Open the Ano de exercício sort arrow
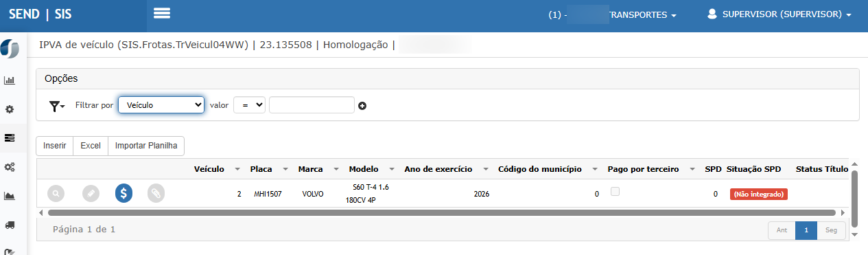868x255 pixels. [485, 169]
